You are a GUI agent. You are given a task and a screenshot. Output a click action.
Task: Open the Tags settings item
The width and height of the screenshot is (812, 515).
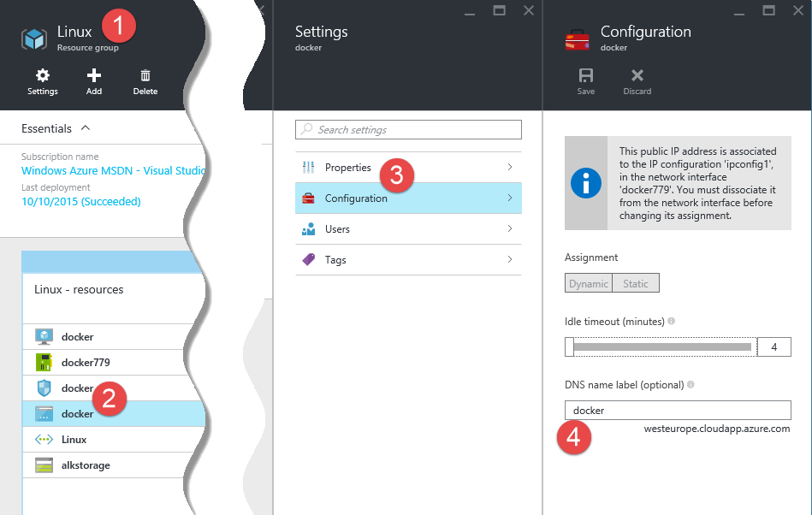click(408, 259)
